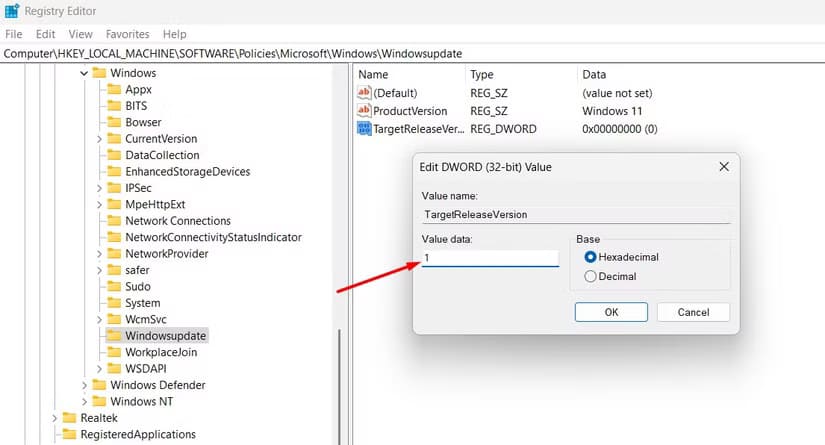825x445 pixels.
Task: Select the RegisteredApplications tree item
Action: tap(138, 434)
